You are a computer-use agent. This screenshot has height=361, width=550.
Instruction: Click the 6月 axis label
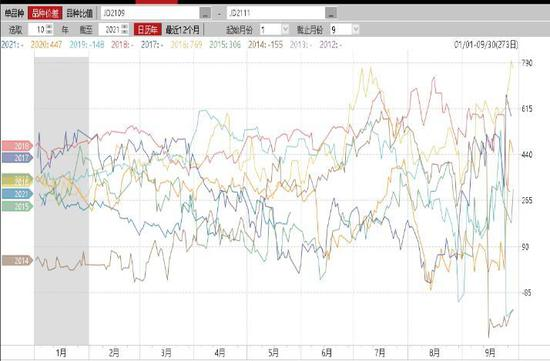point(327,352)
